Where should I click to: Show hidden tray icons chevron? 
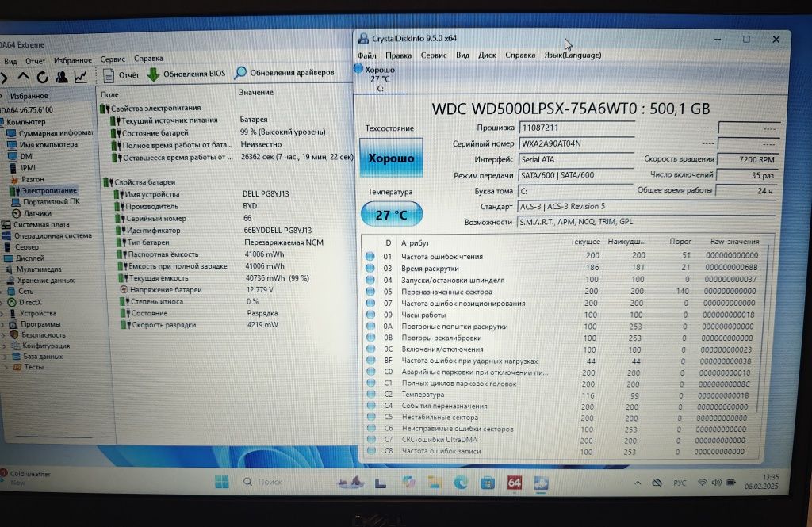pos(638,483)
